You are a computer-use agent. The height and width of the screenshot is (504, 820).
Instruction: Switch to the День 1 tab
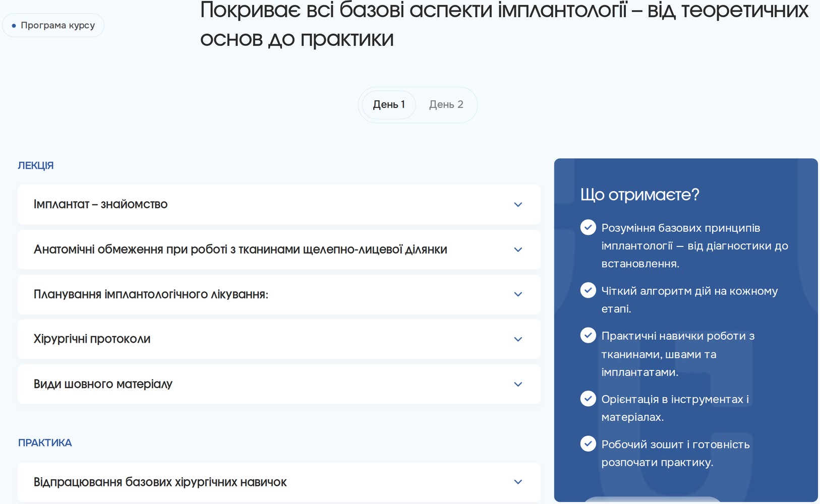(389, 105)
